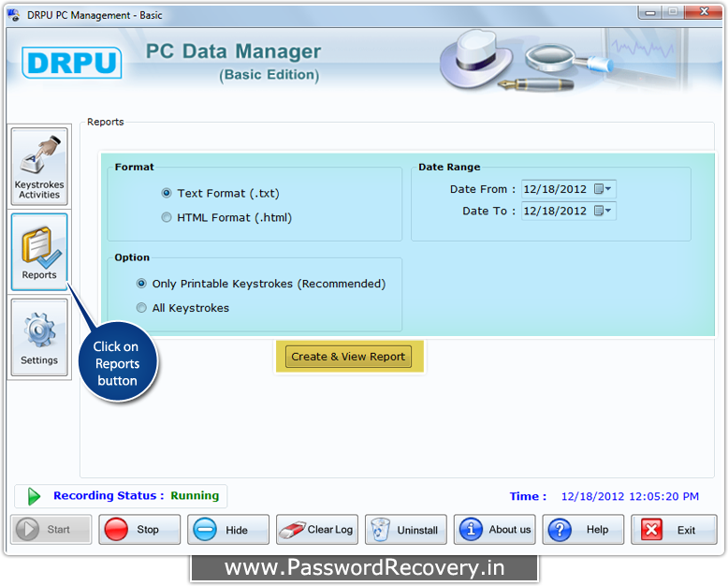
Task: Click inside the Date From date field
Action: pyautogui.click(x=555, y=189)
